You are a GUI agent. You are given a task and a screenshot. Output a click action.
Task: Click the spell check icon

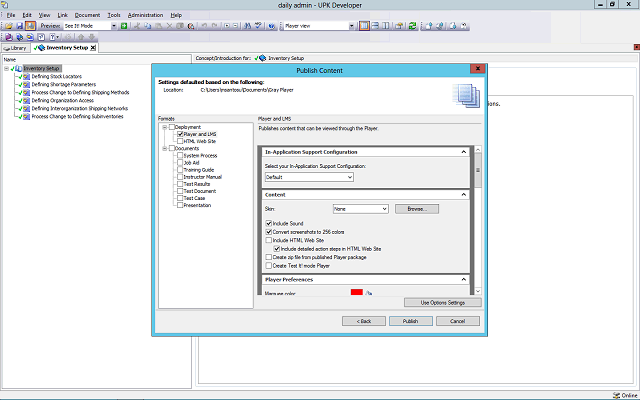(258, 26)
